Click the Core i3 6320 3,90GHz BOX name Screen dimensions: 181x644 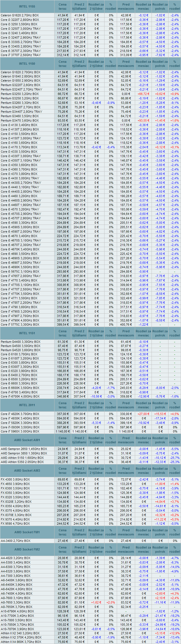(x=19, y=371)
